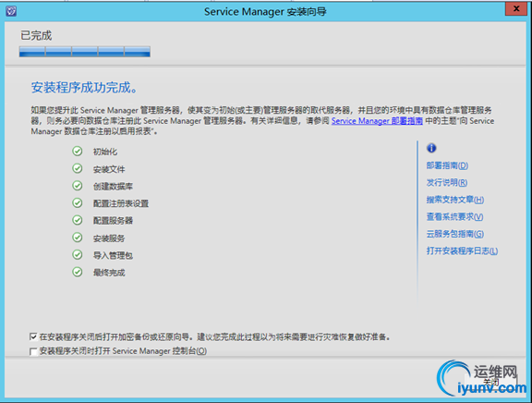Click the green checkmark next to 配置注册表设置
Screen dimensions: 532x403
(x=78, y=203)
